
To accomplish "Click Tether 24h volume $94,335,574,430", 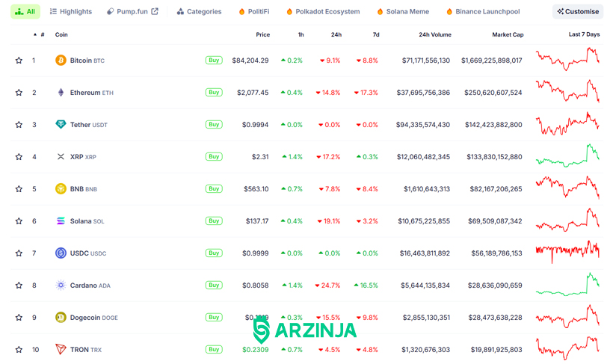I will point(423,124).
